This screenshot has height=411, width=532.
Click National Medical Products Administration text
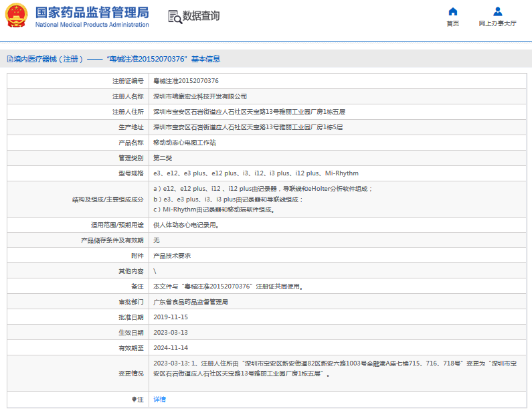coord(92,25)
